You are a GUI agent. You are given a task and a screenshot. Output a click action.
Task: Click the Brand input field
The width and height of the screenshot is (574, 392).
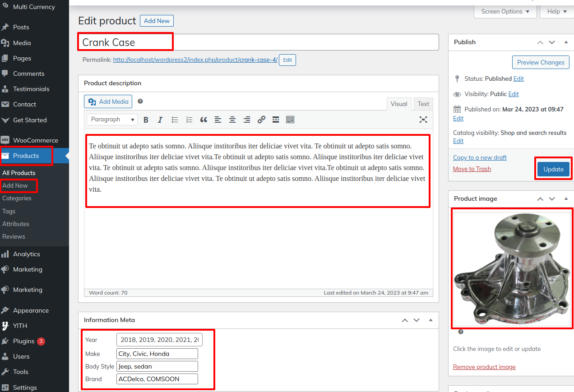pos(157,379)
